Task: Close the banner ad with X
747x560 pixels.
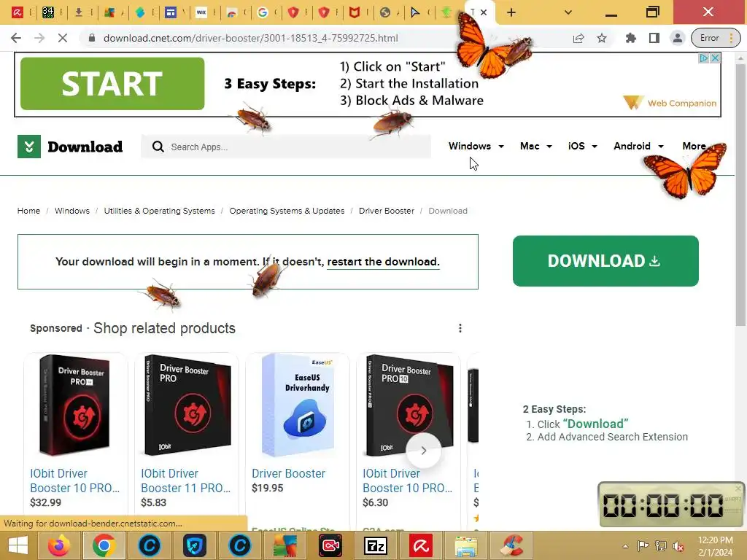Action: [x=715, y=58]
